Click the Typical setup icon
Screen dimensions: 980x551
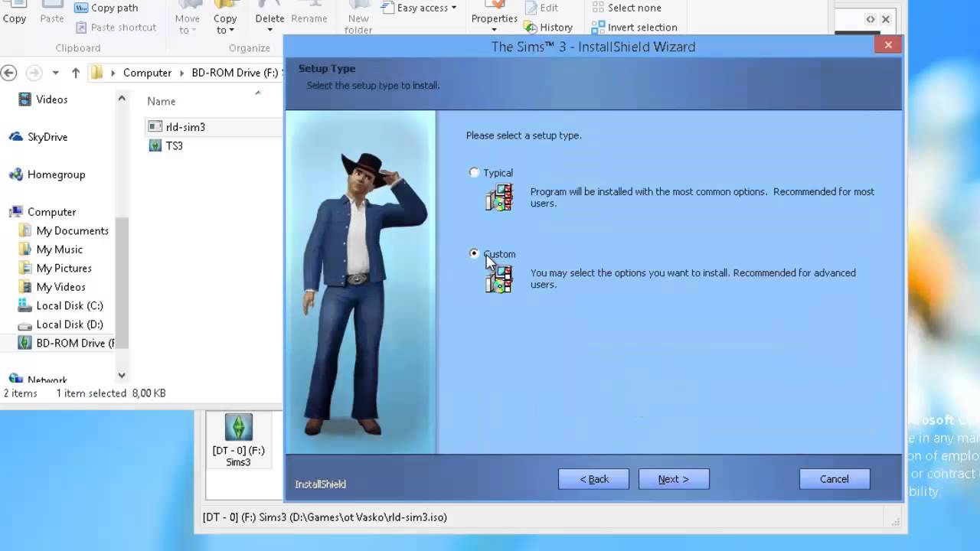coord(498,197)
